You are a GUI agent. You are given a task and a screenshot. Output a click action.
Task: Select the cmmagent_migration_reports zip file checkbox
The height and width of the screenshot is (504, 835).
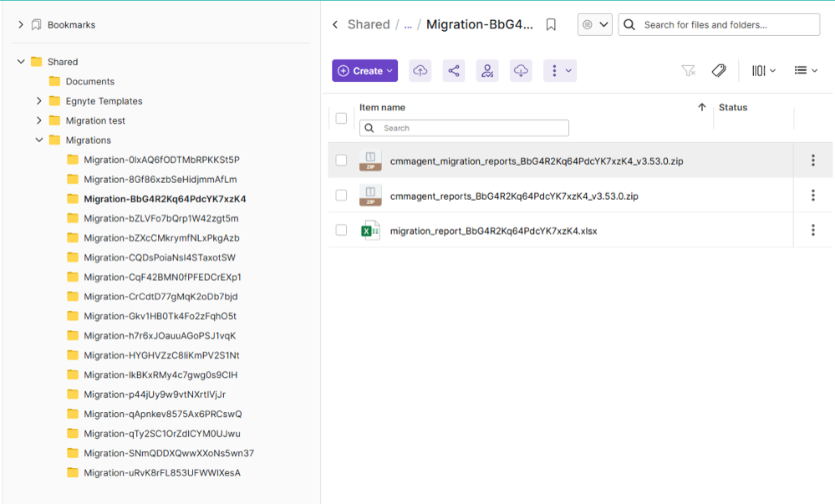pyautogui.click(x=341, y=160)
